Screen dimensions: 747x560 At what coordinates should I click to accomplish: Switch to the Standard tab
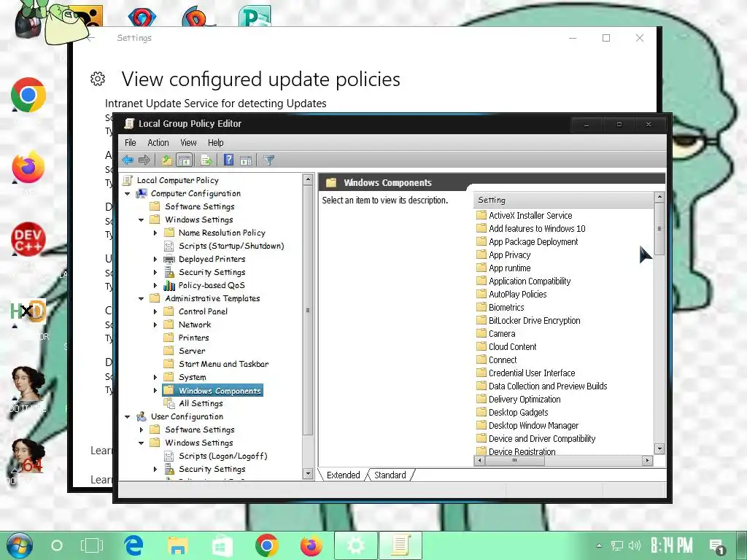click(x=390, y=475)
